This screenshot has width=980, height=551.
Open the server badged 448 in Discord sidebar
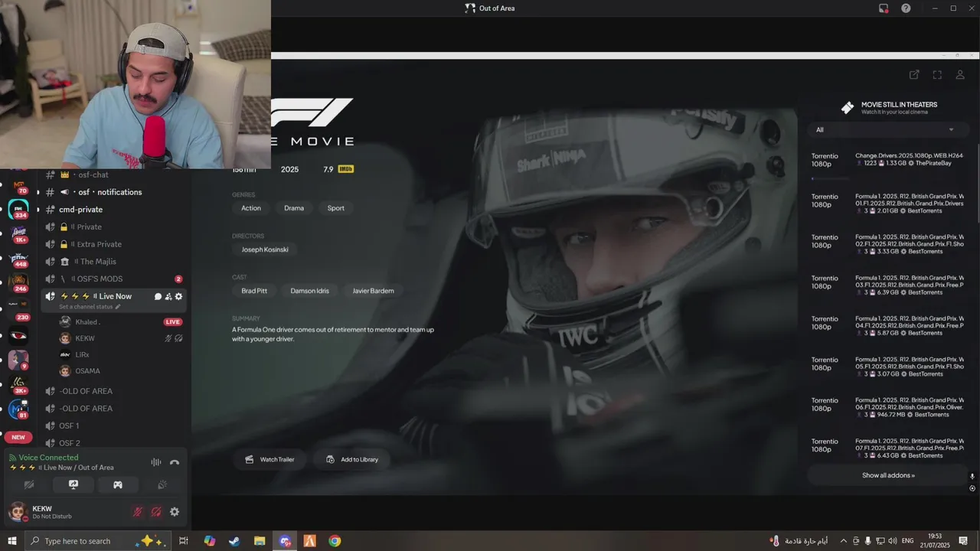coord(18,259)
